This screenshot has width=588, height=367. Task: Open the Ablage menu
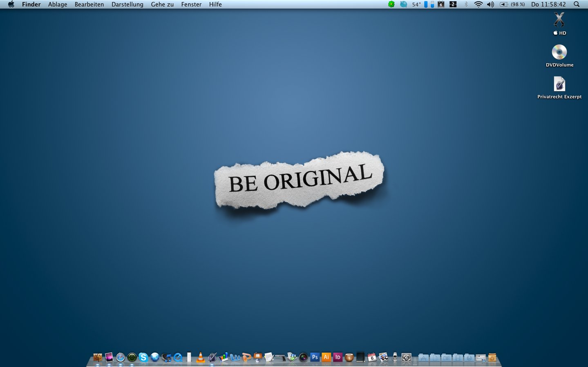pyautogui.click(x=58, y=4)
